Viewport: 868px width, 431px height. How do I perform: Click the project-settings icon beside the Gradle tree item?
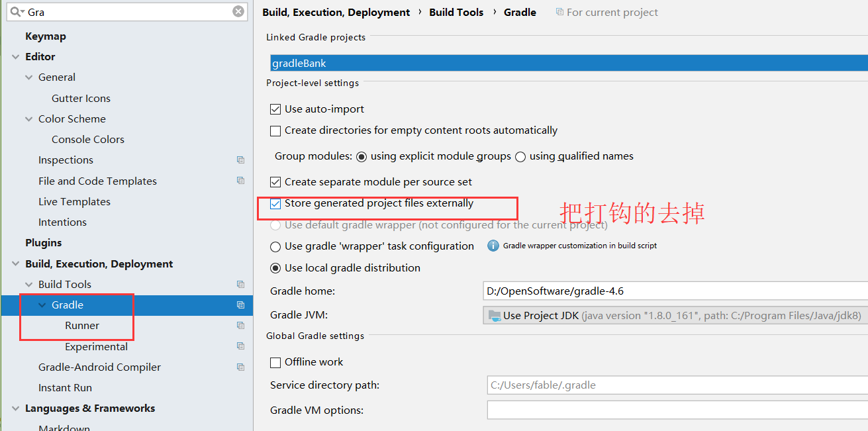pyautogui.click(x=240, y=305)
